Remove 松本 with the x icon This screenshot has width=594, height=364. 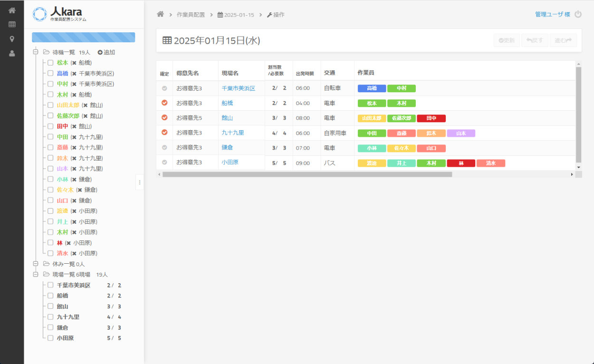click(74, 63)
